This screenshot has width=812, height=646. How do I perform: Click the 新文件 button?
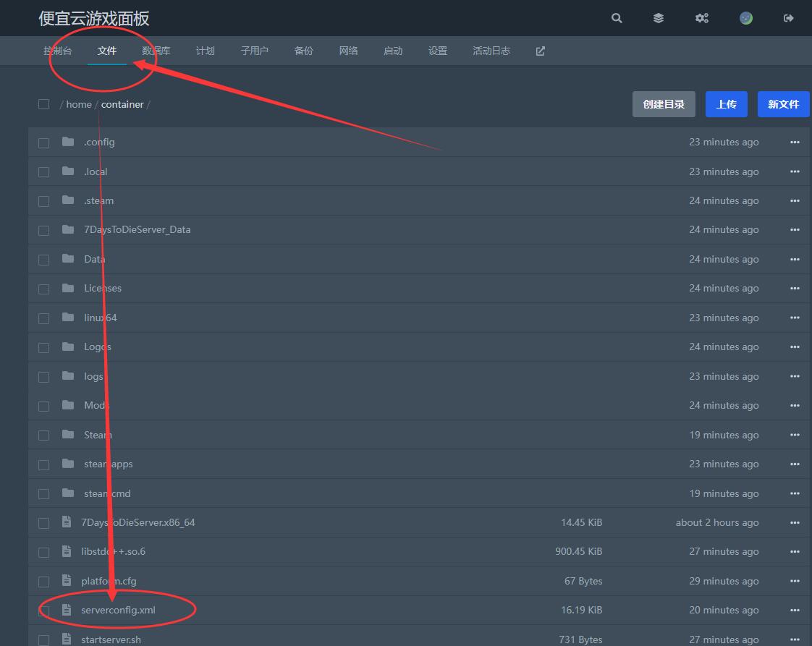click(783, 104)
